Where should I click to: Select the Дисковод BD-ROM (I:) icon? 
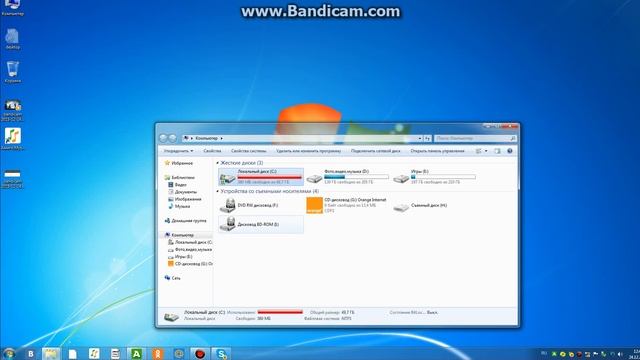coord(227,224)
